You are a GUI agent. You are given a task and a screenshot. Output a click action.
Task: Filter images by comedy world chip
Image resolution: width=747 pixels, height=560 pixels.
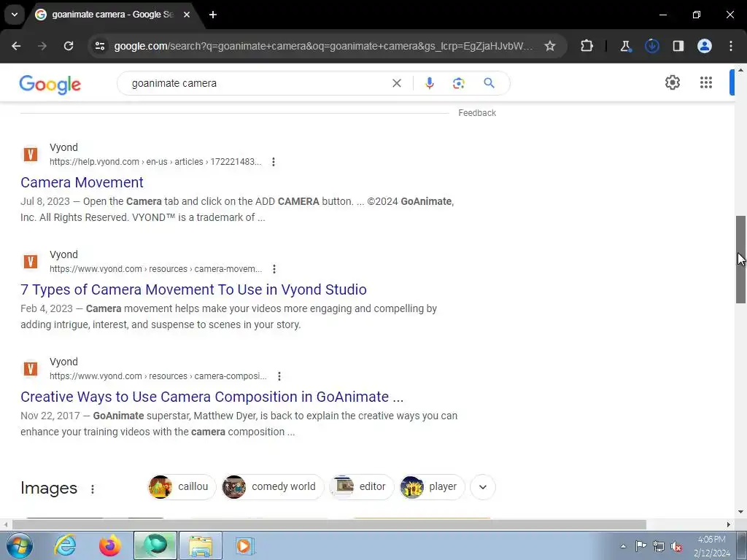tap(273, 486)
